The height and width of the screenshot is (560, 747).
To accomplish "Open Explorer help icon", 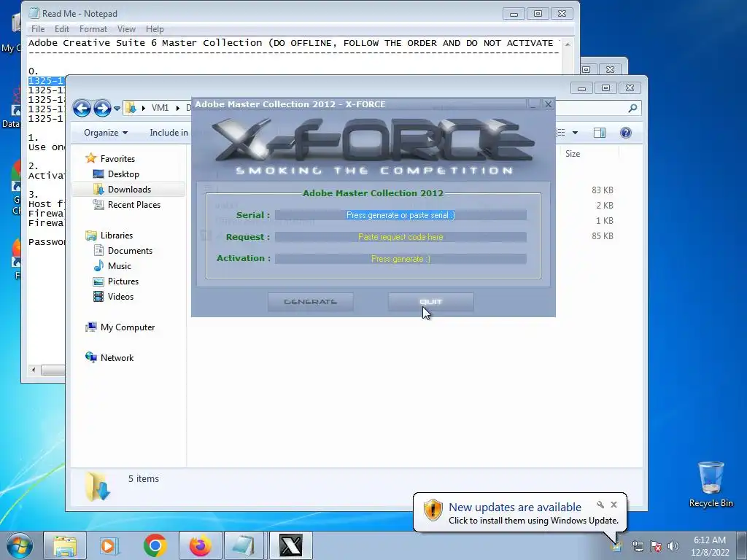I will tap(625, 133).
